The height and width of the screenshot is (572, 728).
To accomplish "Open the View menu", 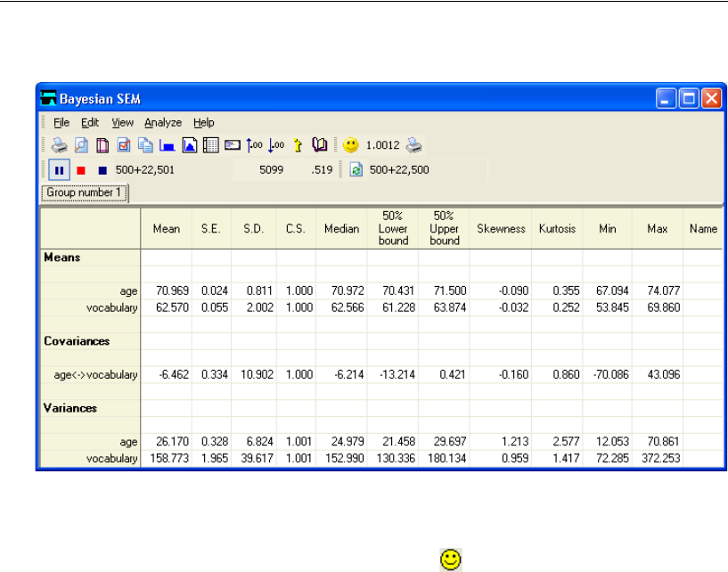I will [122, 123].
